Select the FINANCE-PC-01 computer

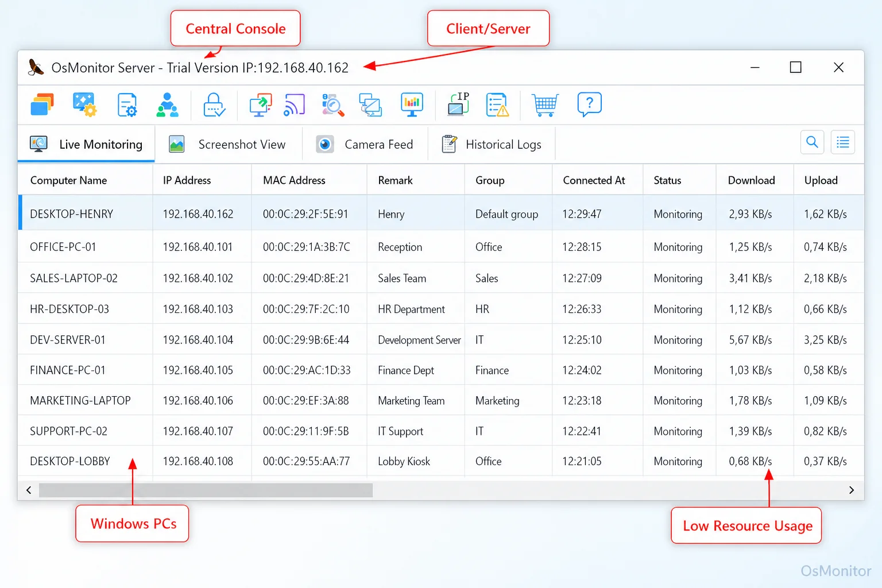(68, 370)
